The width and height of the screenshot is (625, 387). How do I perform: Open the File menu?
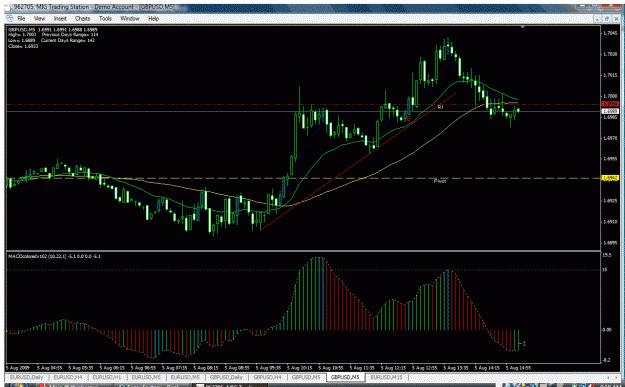[21, 19]
